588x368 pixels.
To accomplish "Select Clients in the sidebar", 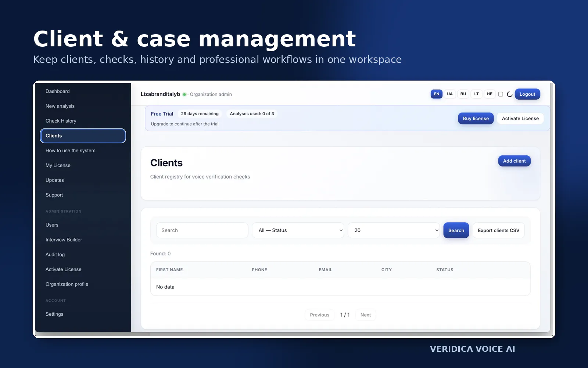I will pos(83,136).
